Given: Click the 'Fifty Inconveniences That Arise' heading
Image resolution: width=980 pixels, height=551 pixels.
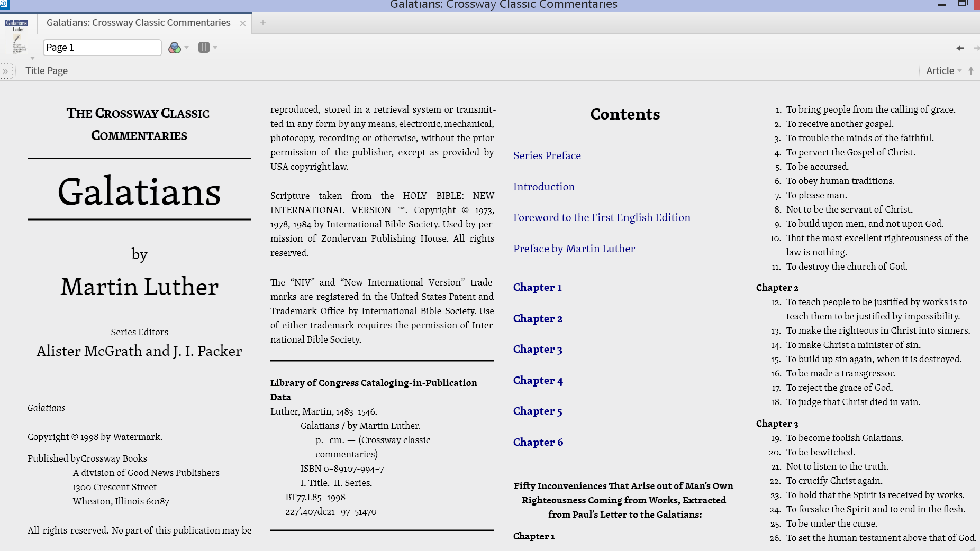Looking at the screenshot, I should point(623,500).
